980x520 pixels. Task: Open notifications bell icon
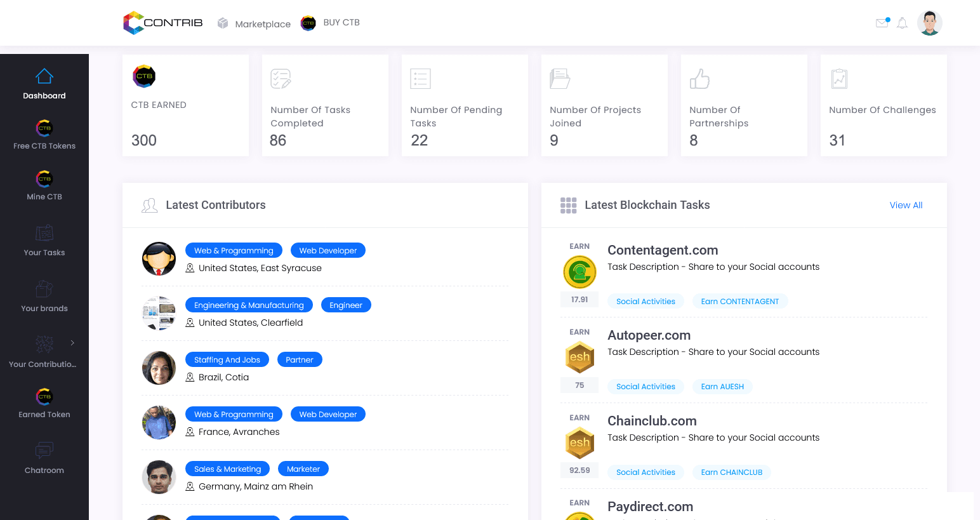[902, 23]
